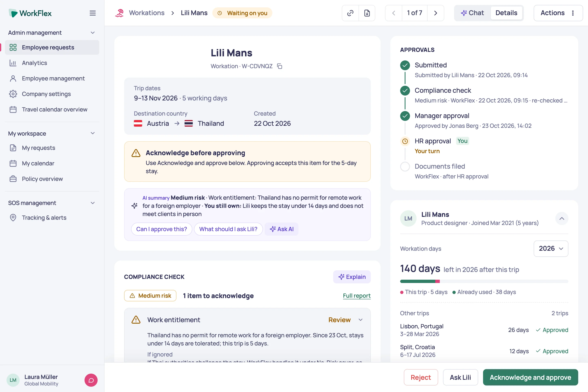
Task: Open Travel calendar overview
Action: (x=52, y=109)
